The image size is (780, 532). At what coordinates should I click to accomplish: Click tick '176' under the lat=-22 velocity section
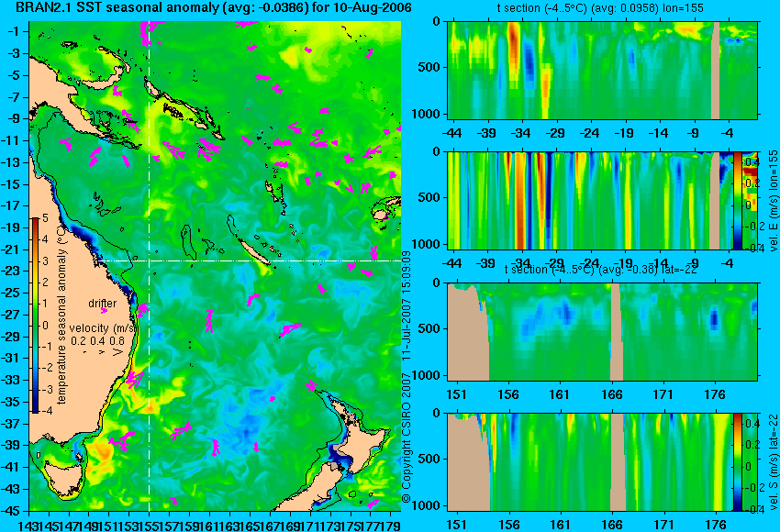[716, 524]
